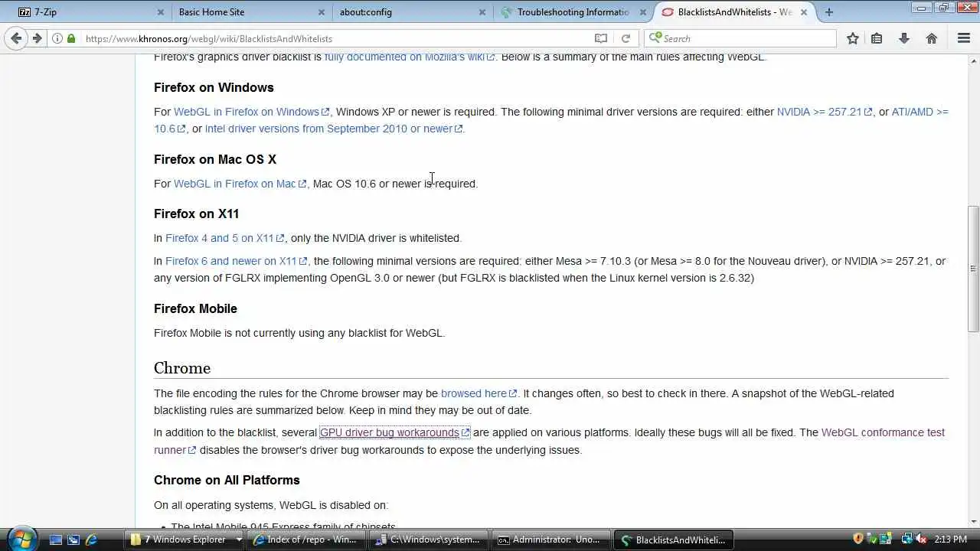Screen dimensions: 980x551
Task: Open 'GPU driver bug workarounds' link
Action: 394,432
